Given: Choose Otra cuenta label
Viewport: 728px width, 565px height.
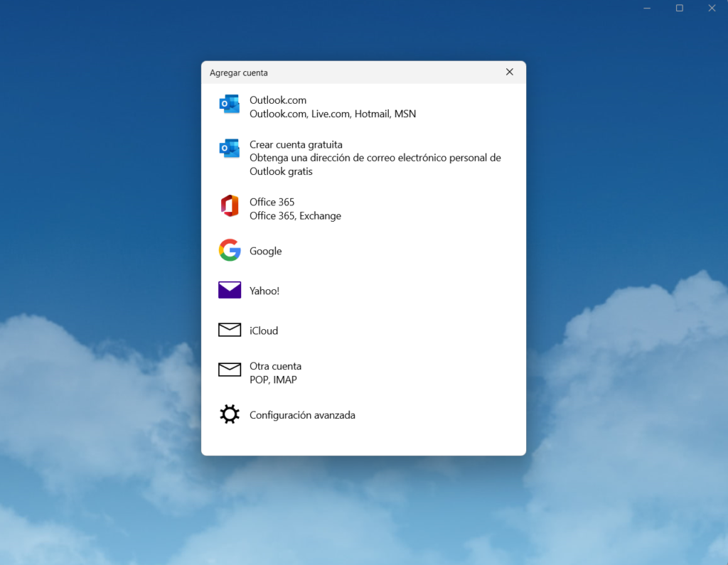Looking at the screenshot, I should coord(275,366).
